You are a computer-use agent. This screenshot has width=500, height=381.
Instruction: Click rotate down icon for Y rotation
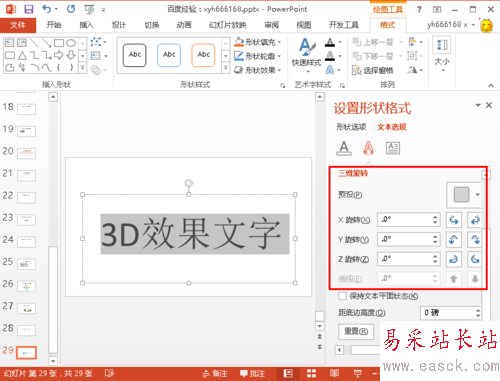(475, 240)
